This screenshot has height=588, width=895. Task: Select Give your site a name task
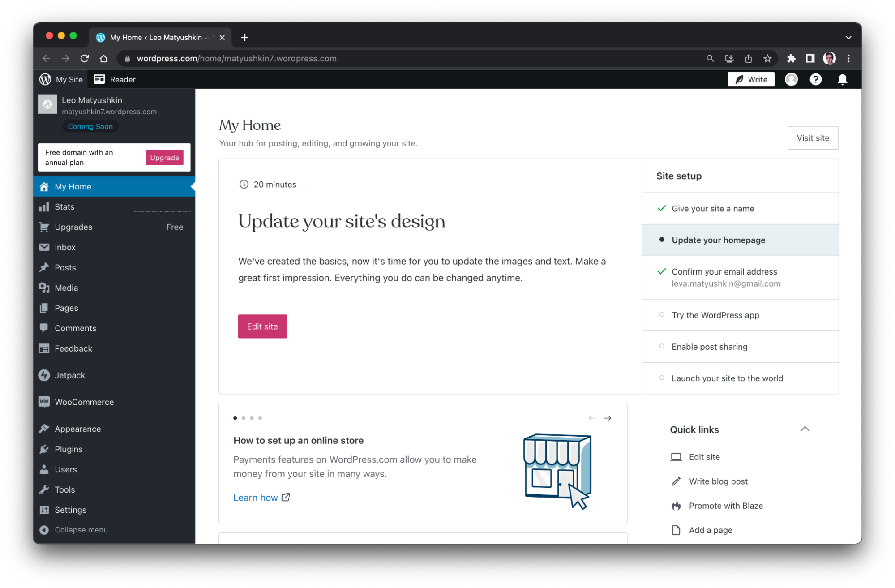(740, 208)
